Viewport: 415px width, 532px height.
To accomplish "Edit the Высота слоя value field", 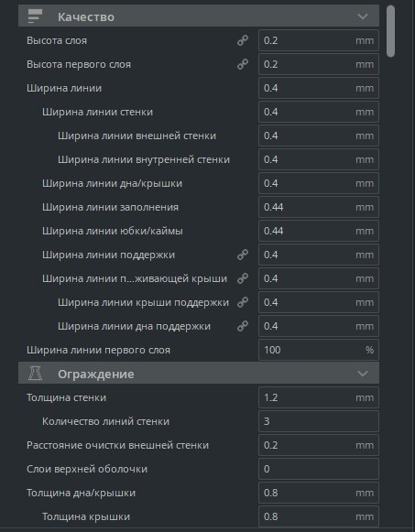I will (319, 40).
